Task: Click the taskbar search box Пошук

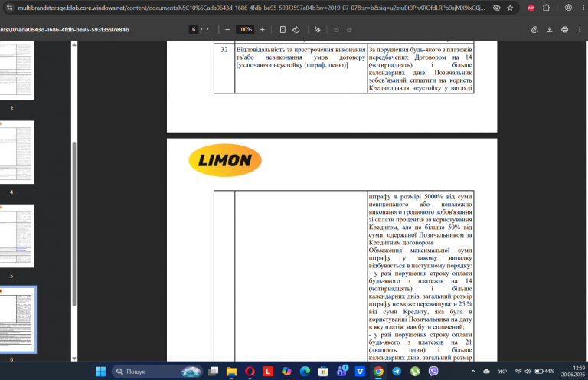Action: click(x=157, y=372)
